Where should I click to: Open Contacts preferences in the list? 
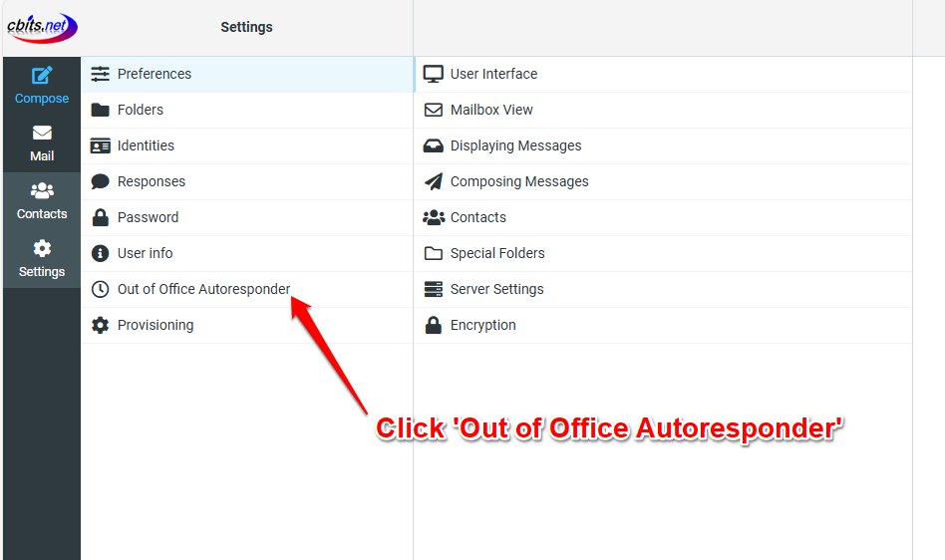pyautogui.click(x=663, y=217)
